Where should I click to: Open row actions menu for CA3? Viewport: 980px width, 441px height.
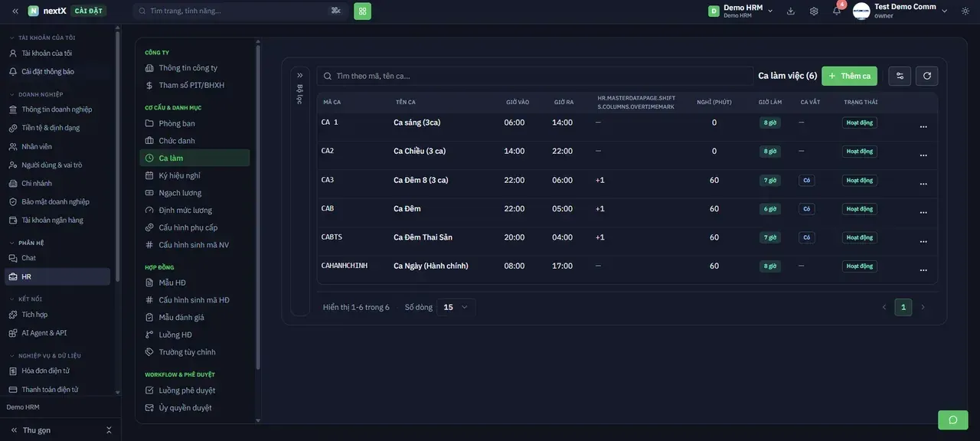click(923, 184)
